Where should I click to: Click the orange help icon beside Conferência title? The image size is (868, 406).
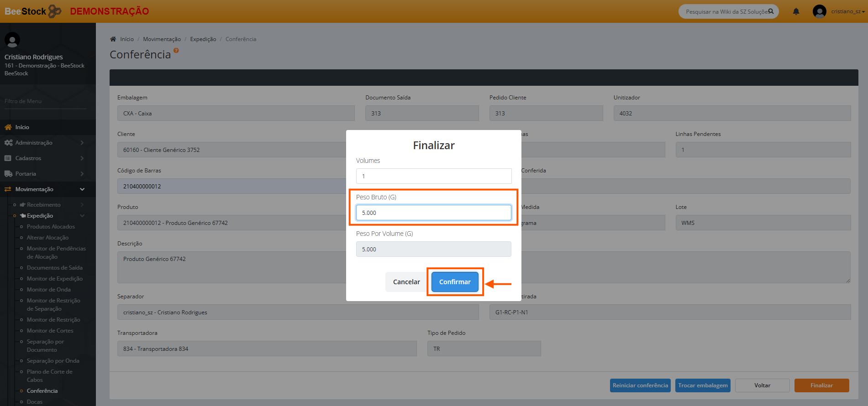tap(176, 51)
